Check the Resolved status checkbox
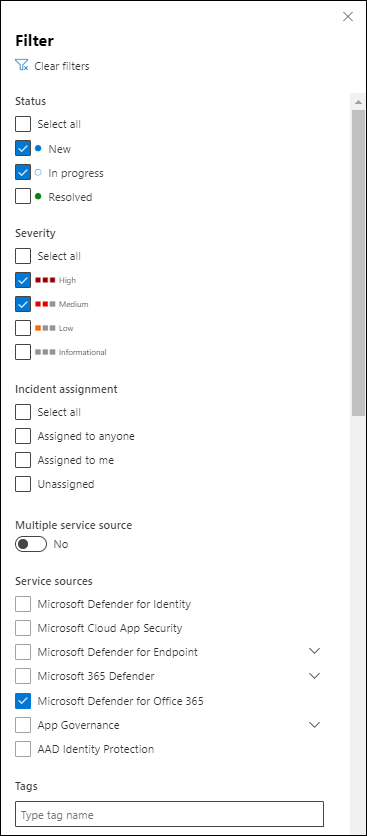This screenshot has width=367, height=836. (23, 197)
